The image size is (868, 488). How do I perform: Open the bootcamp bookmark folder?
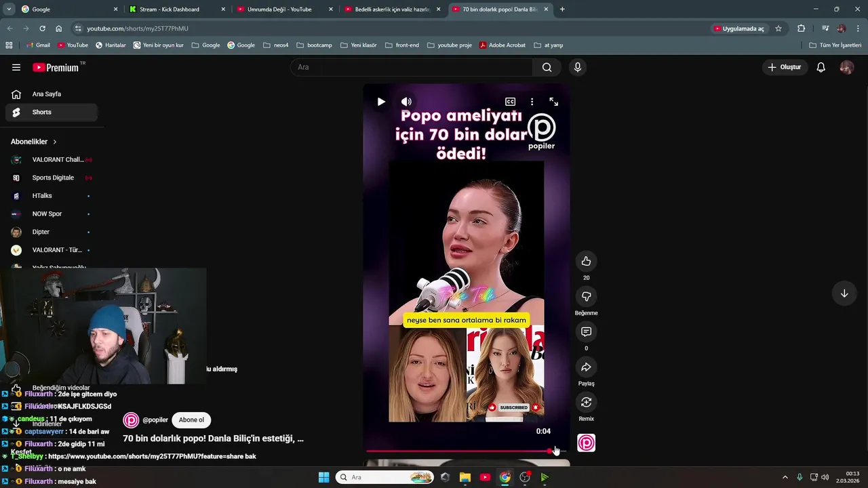pos(314,45)
